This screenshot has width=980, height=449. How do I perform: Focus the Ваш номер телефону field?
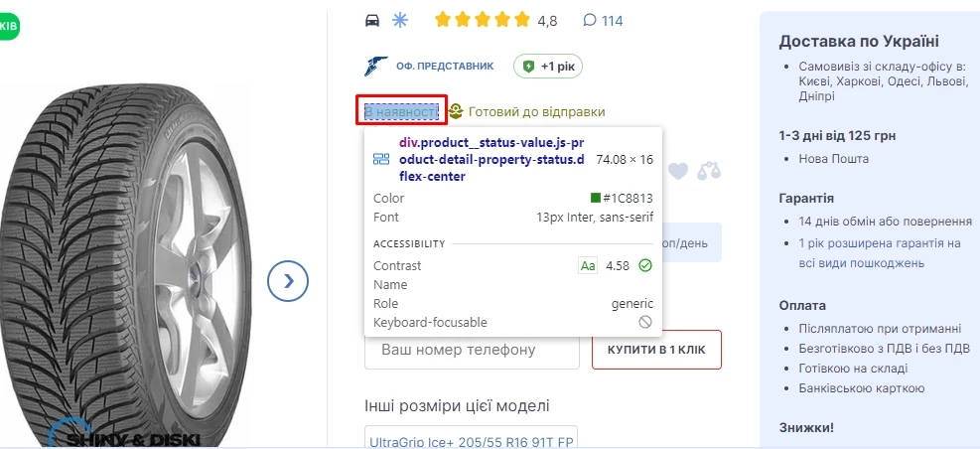(472, 350)
